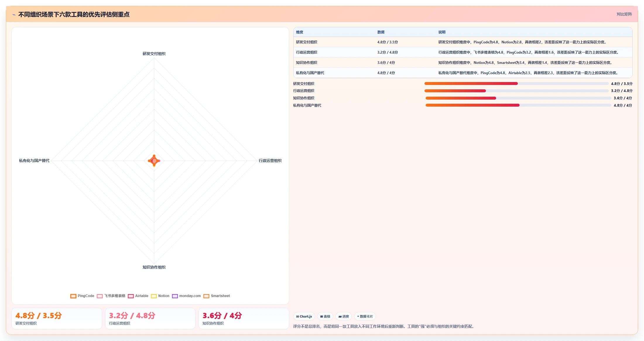Click the radar chart center data point

pos(154,161)
